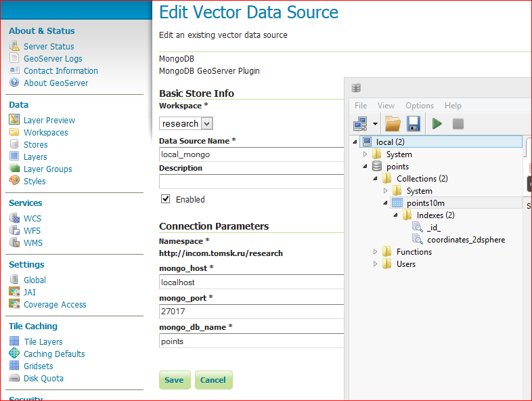Open the File menu
Viewport: 532px width, 401px height.
click(361, 105)
